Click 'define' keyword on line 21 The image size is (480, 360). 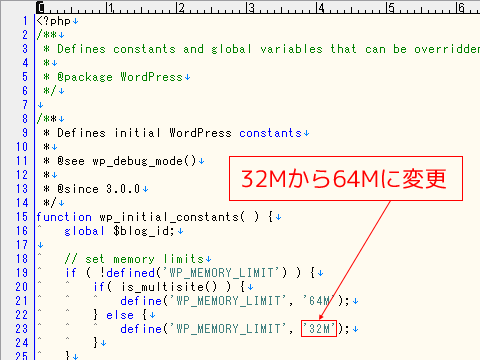coord(141,301)
